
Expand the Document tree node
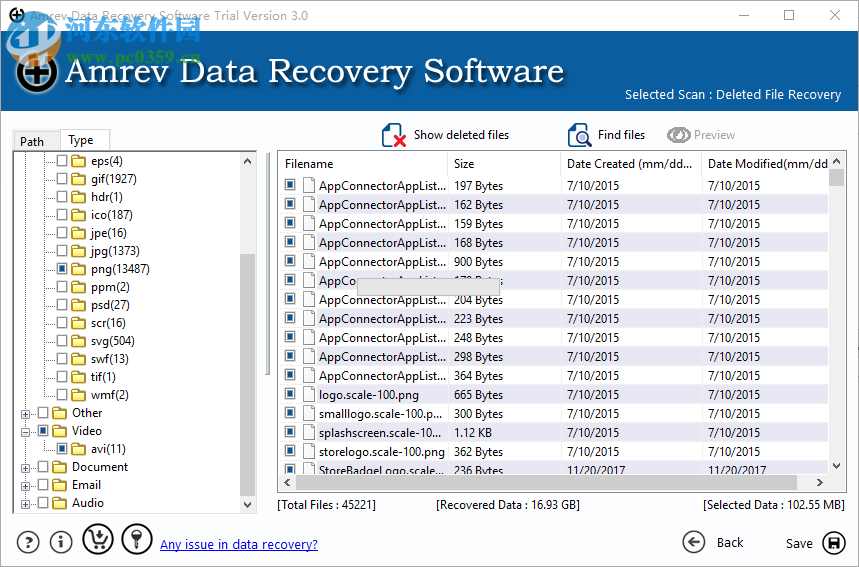[25, 469]
